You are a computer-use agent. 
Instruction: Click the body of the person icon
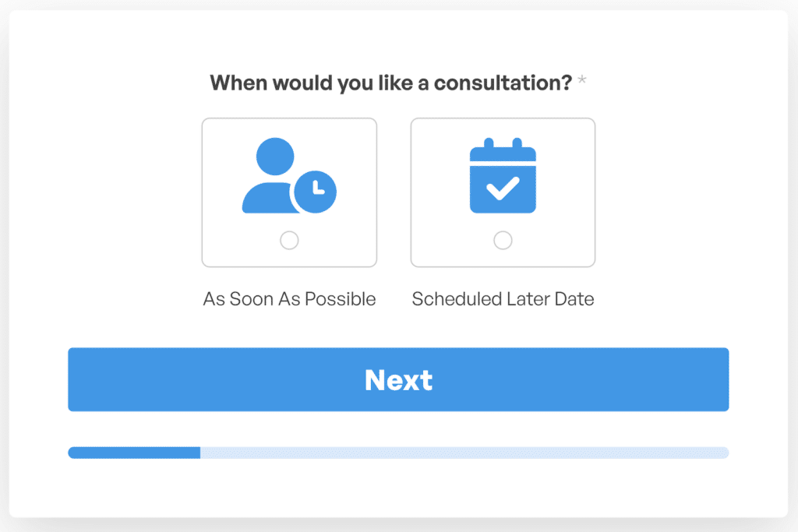(265, 197)
